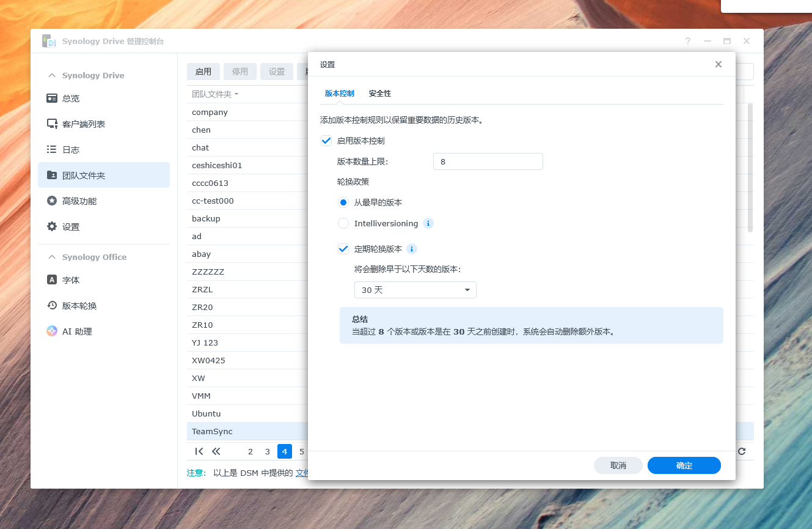Confirm settings with the 确定 button
The height and width of the screenshot is (529, 812).
tap(684, 465)
